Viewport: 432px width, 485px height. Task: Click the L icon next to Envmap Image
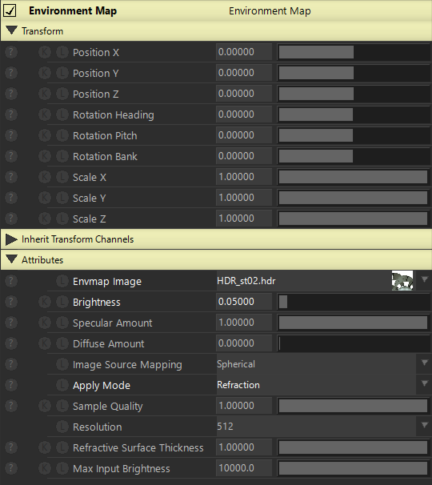click(62, 281)
